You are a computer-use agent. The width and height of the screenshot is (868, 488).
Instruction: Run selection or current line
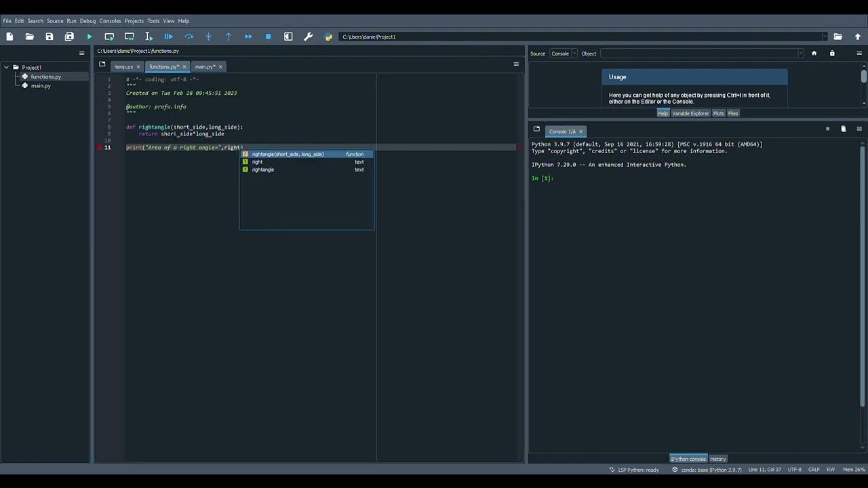tap(149, 37)
